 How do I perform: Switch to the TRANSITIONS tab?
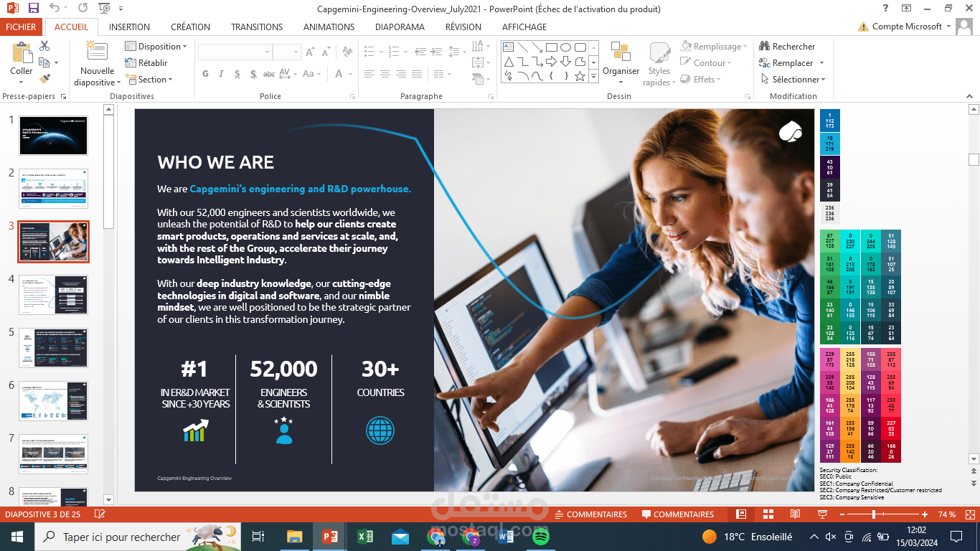[257, 27]
